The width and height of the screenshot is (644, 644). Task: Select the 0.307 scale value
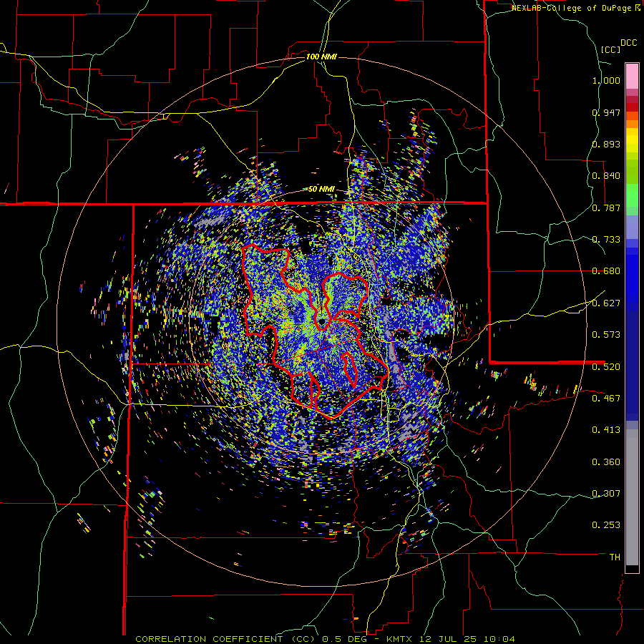[606, 493]
